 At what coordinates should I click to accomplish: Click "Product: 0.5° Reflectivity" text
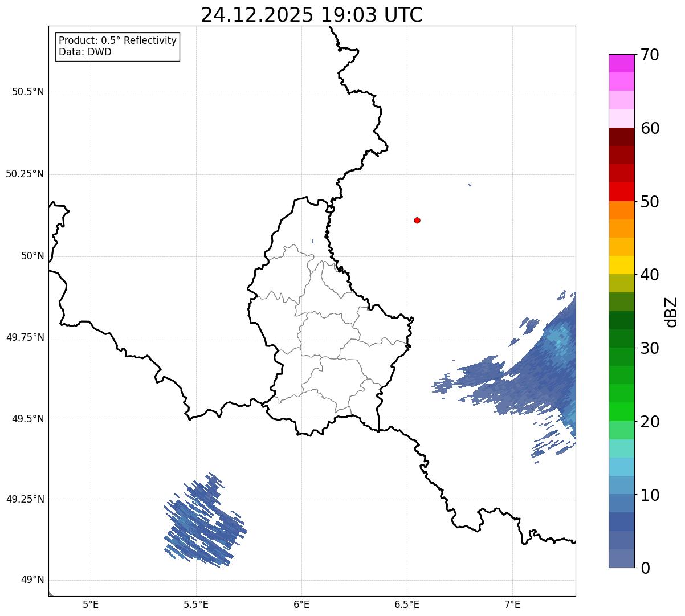coord(117,40)
